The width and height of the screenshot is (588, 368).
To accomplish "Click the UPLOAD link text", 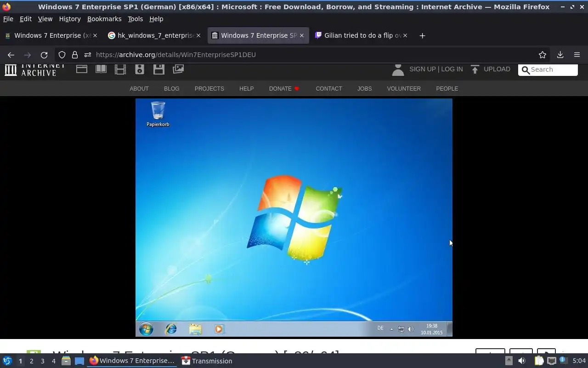I will tap(497, 69).
